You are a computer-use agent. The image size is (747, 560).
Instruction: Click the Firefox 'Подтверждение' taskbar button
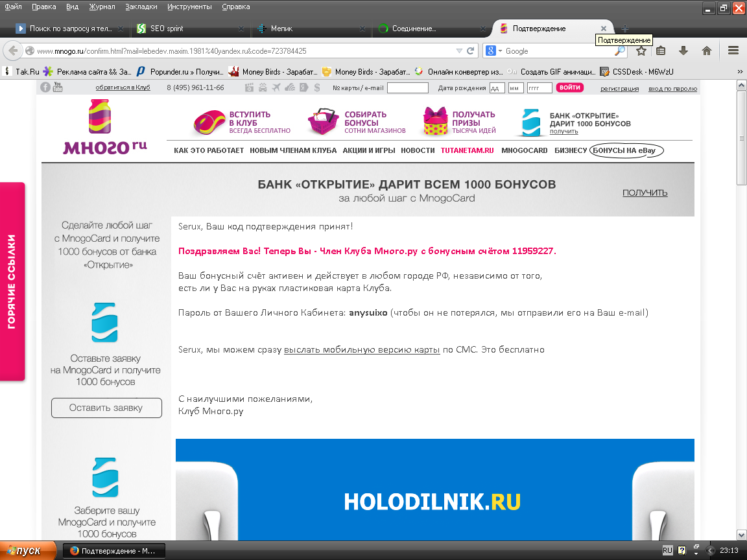[114, 550]
